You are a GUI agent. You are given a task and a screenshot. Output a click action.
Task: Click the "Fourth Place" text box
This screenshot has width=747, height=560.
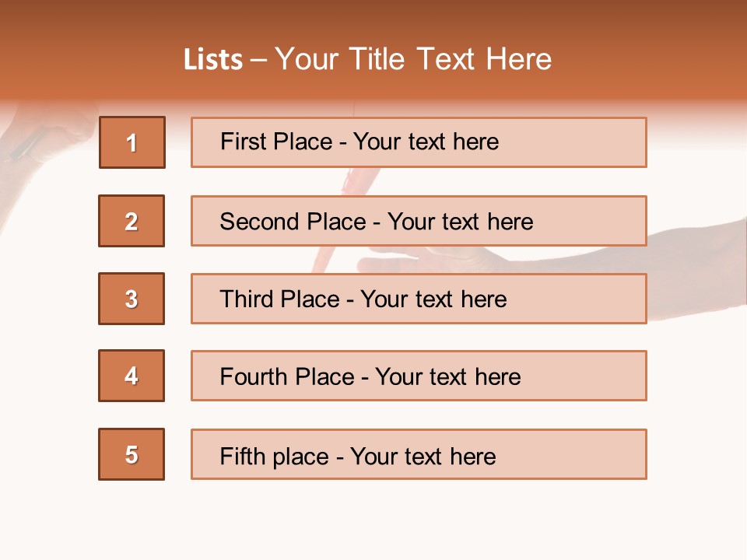point(419,376)
